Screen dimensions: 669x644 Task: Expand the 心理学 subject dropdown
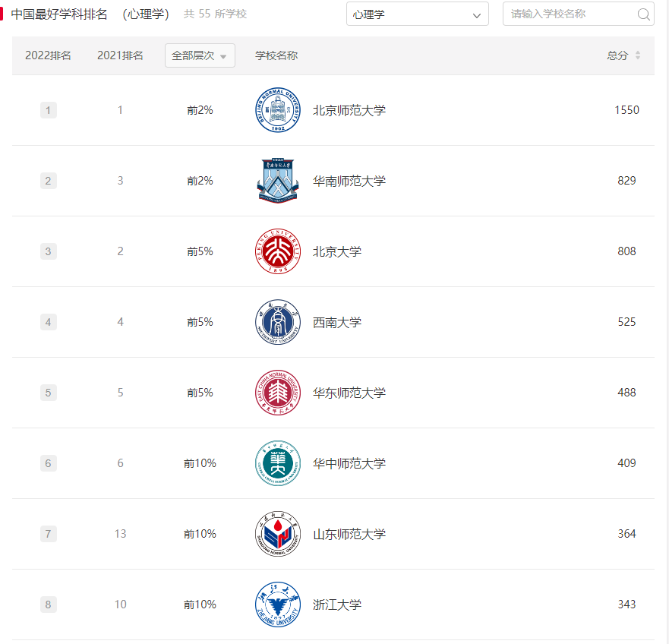click(x=418, y=14)
